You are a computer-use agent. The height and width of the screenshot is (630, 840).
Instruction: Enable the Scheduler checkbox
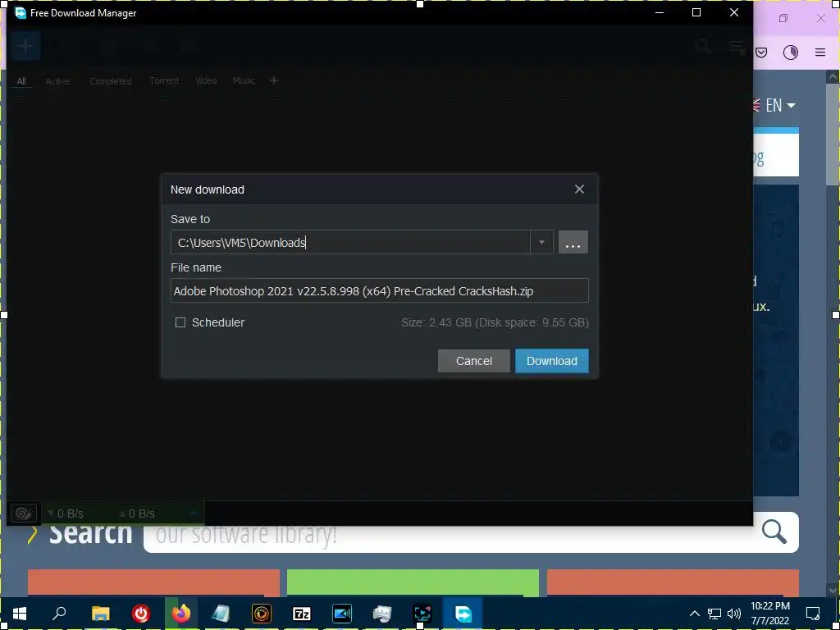pyautogui.click(x=180, y=322)
